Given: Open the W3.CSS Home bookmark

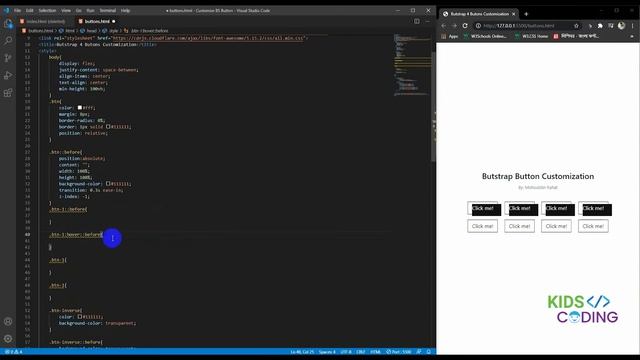Looking at the screenshot, I should tap(531, 36).
